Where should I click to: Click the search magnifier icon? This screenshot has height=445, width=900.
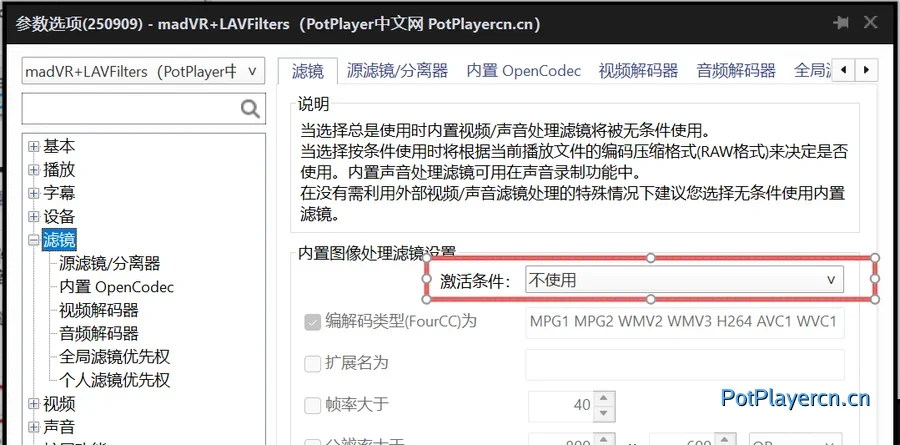[x=250, y=108]
